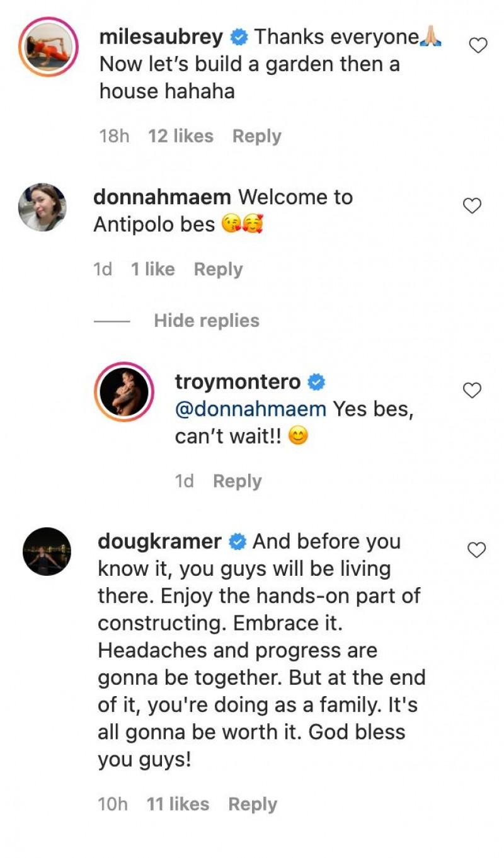Screen dimensions: 504x858
Task: Open milesaubrey's profile picture
Action: [x=48, y=48]
